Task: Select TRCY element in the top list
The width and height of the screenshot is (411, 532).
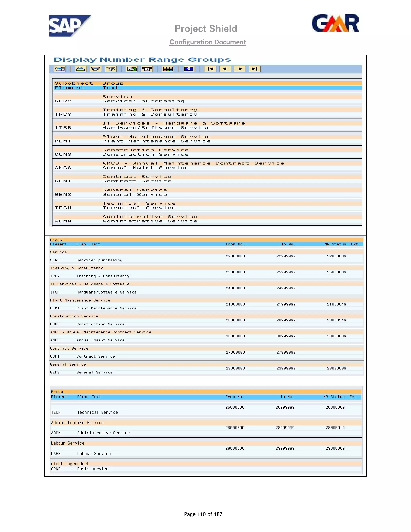Action: coord(63,114)
